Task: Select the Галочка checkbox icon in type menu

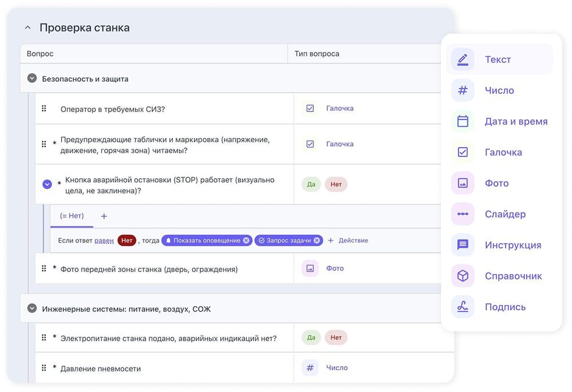Action: click(x=463, y=152)
